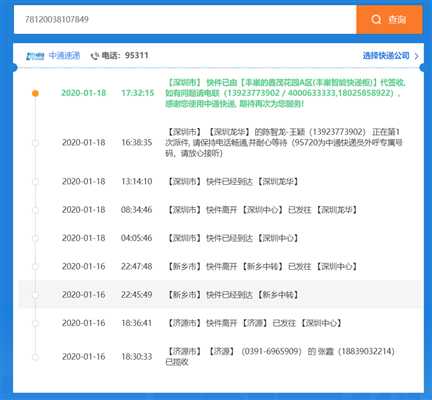The width and height of the screenshot is (432, 400).
Task: Select the green date on the 17:32:15 row
Action: (x=84, y=93)
